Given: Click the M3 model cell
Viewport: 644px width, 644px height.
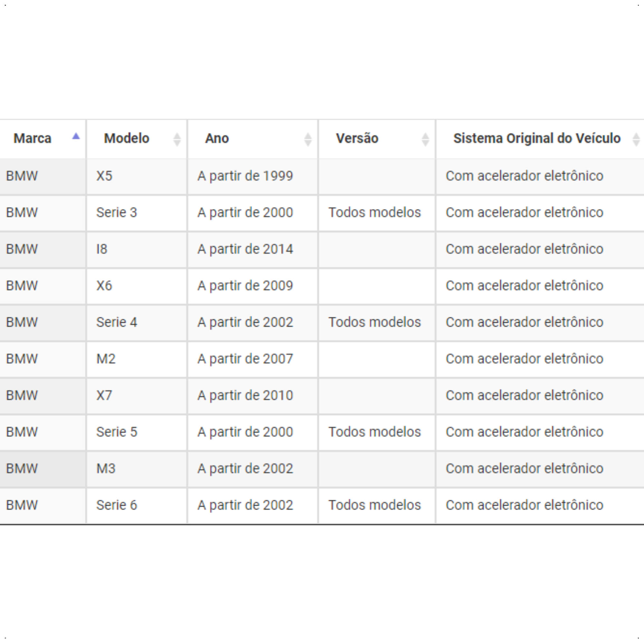Looking at the screenshot, I should point(137,469).
